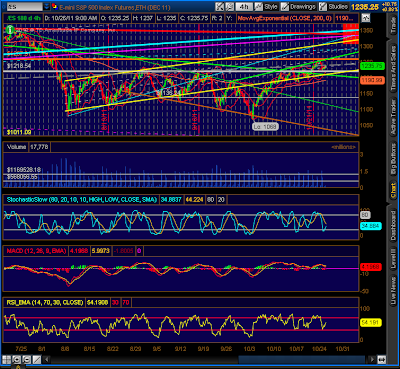Select the line drawing tool icon

point(36,360)
